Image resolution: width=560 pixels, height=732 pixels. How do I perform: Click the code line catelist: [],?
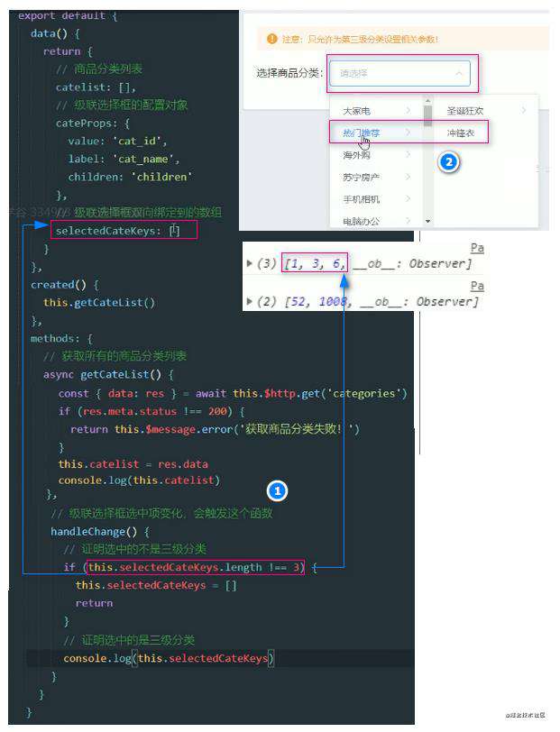pos(96,87)
